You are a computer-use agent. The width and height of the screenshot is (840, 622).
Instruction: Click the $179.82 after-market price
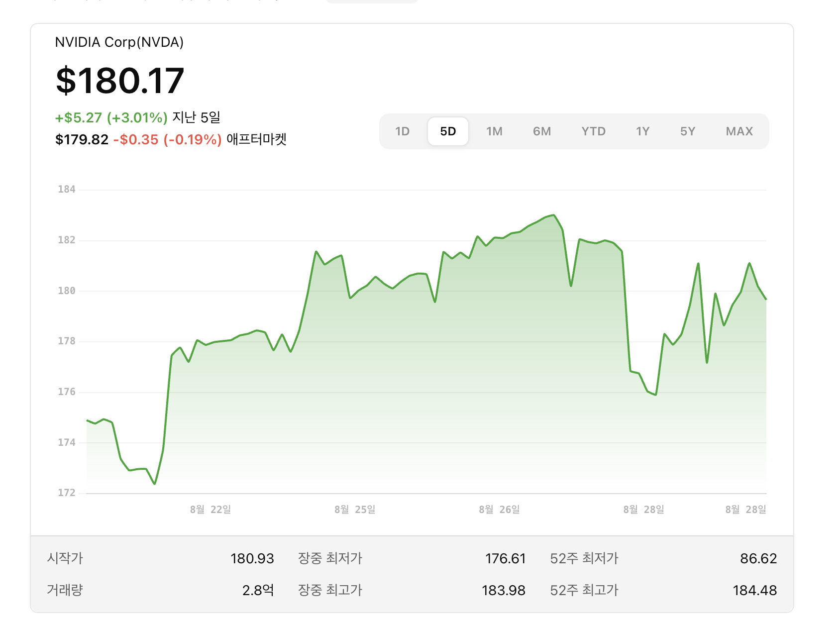82,139
